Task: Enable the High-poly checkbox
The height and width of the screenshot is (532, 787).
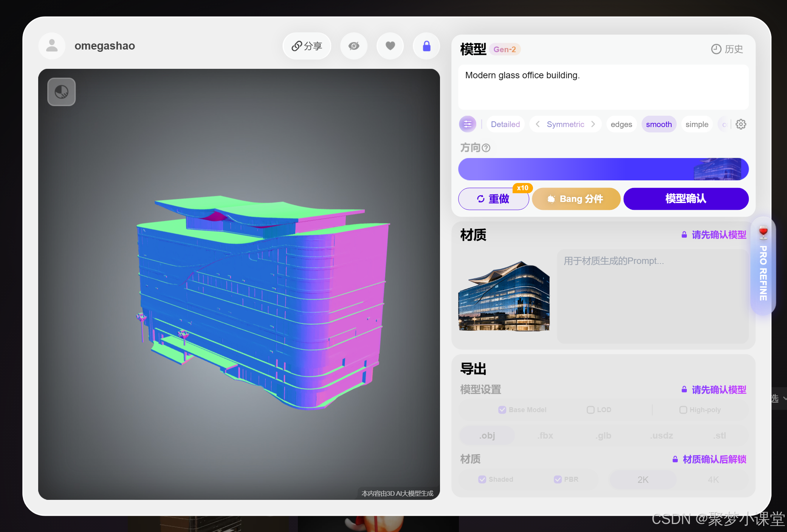Action: click(x=683, y=410)
